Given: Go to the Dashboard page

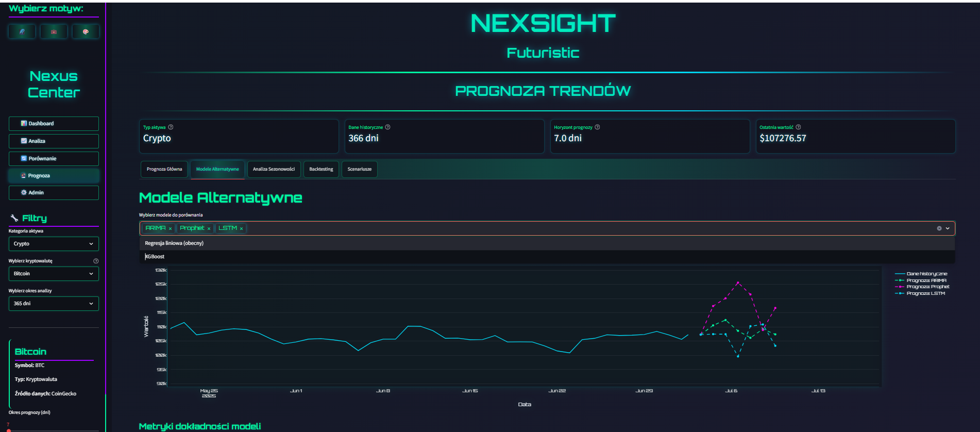Looking at the screenshot, I should (54, 124).
